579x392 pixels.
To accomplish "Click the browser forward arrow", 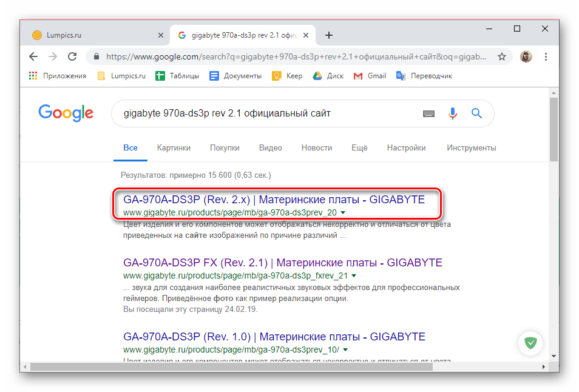I will [x=53, y=56].
